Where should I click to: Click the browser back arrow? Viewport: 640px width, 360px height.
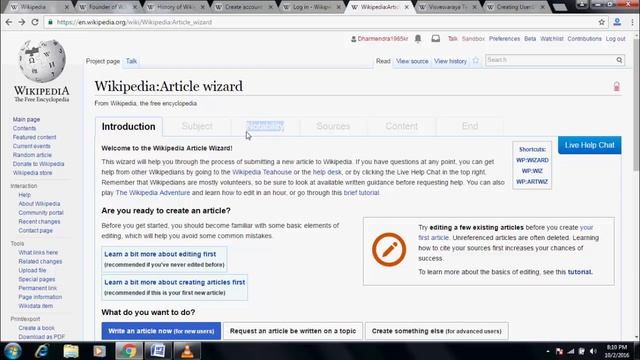click(x=9, y=22)
